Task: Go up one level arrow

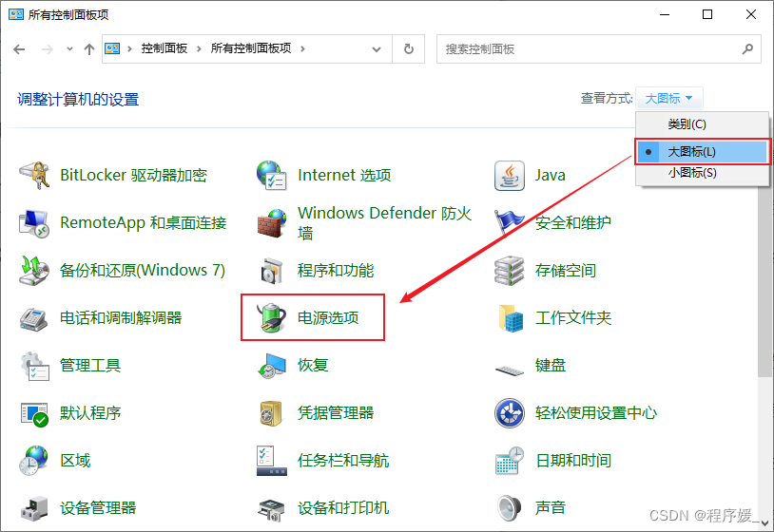Action: click(x=89, y=48)
